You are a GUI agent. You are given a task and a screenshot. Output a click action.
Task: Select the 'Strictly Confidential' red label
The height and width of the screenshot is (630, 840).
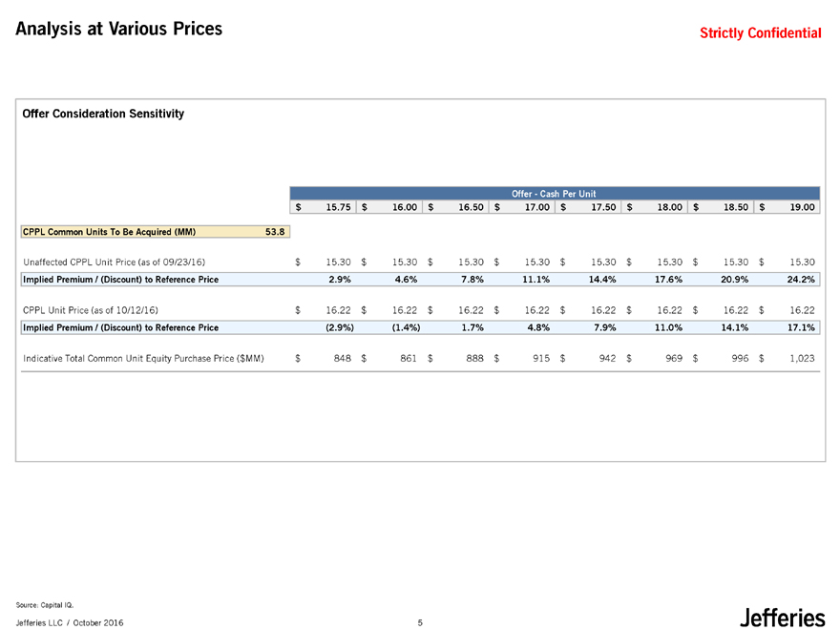tap(760, 33)
